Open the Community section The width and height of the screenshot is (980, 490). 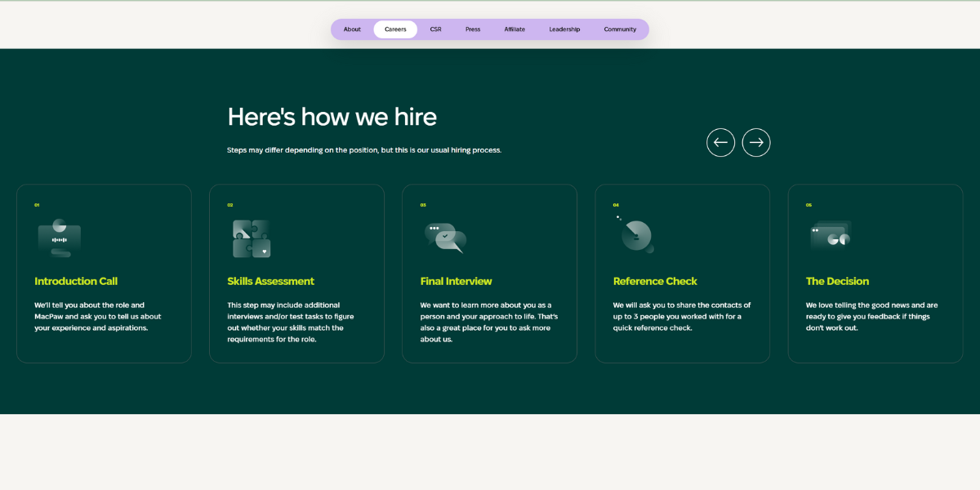(x=621, y=29)
